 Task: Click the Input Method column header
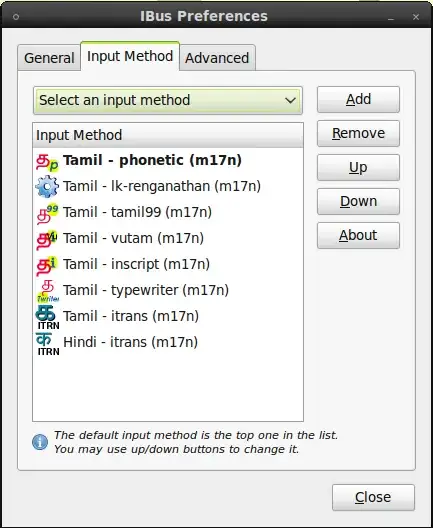tap(168, 135)
